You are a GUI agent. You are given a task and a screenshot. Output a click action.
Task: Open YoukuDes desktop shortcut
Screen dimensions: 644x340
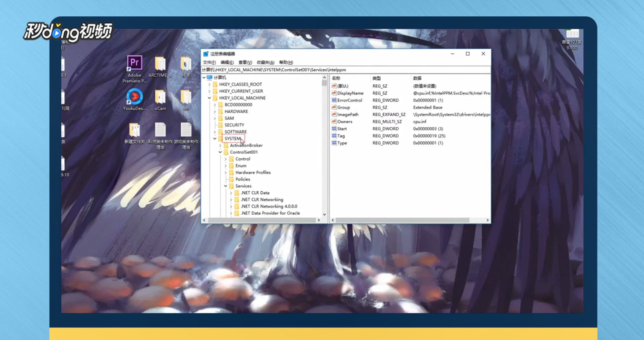(134, 99)
